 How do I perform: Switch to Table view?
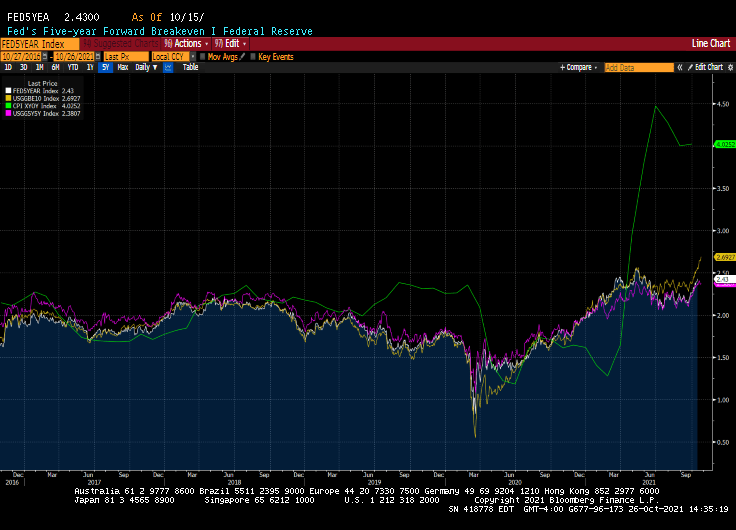[x=190, y=67]
